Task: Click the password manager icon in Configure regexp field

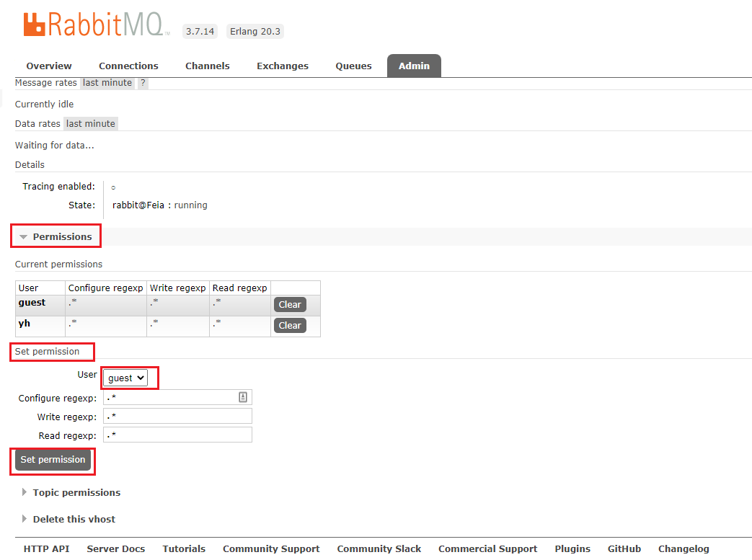Action: 243,397
